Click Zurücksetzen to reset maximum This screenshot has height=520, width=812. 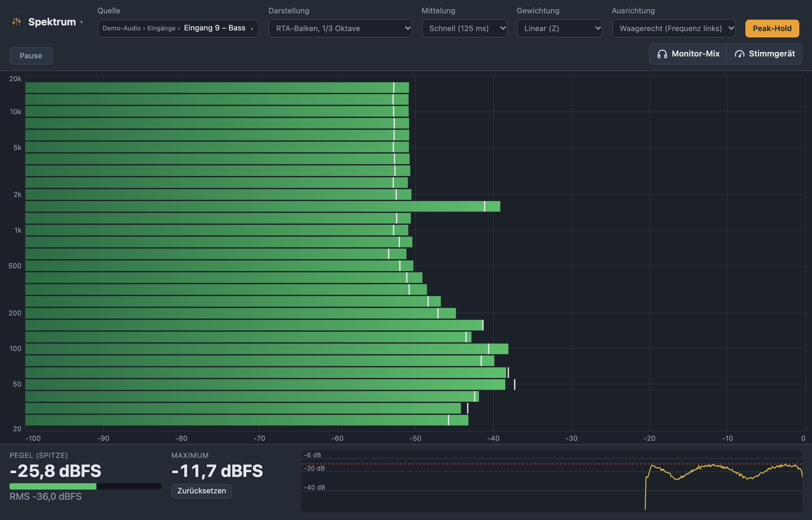201,491
